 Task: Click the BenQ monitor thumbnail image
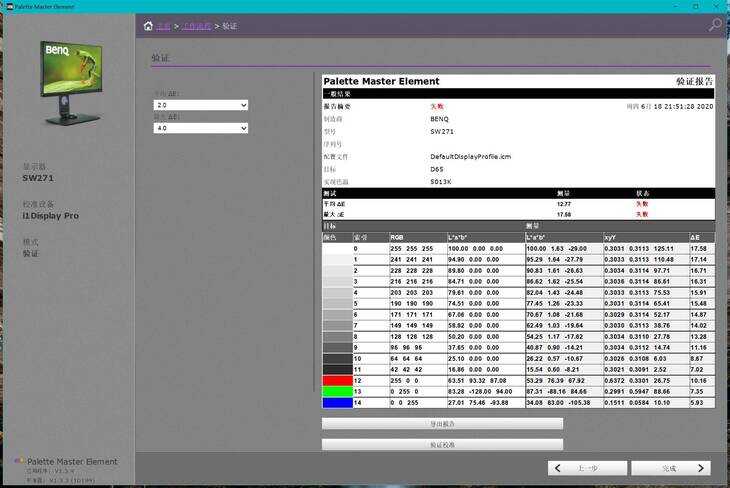[71, 83]
